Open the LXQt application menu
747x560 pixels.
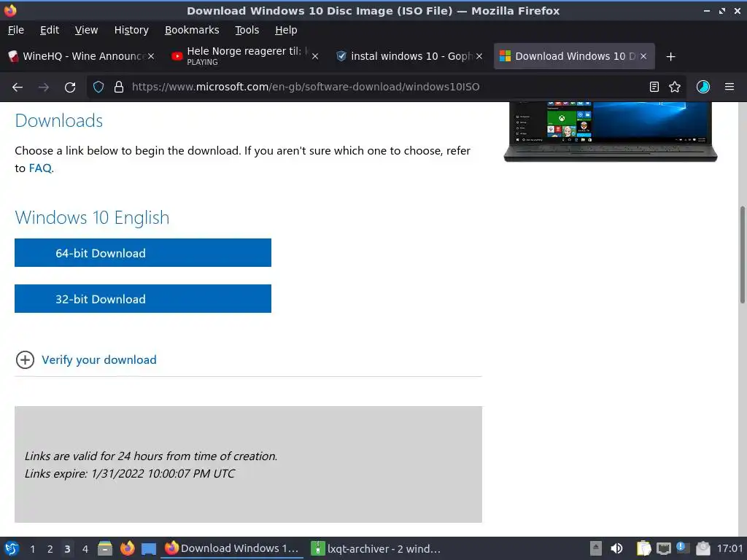click(12, 548)
